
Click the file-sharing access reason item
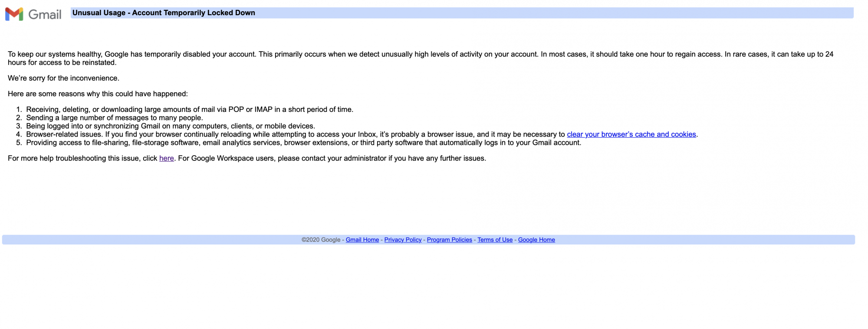point(303,143)
